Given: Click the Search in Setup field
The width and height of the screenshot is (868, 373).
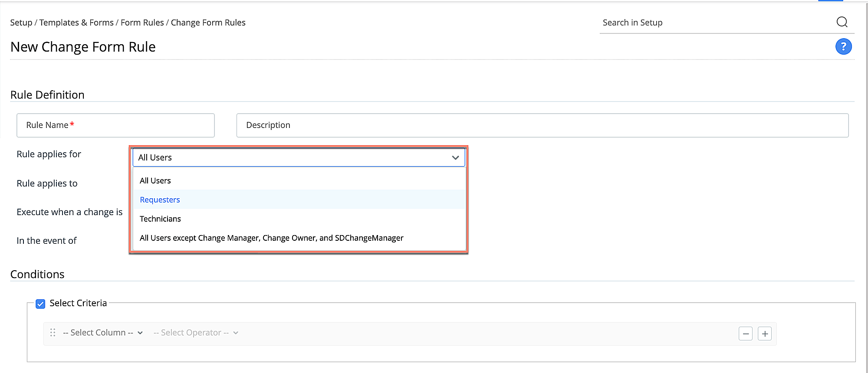Looking at the screenshot, I should tap(716, 23).
